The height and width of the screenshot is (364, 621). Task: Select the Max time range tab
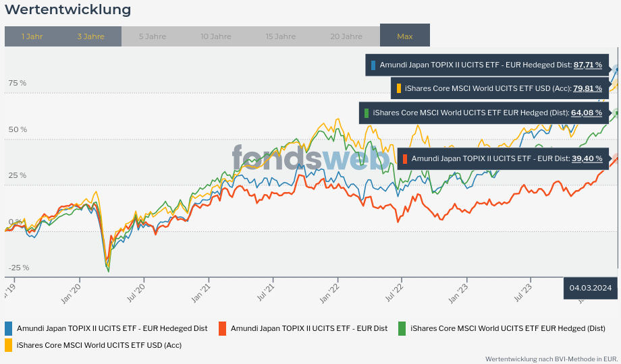pos(405,36)
